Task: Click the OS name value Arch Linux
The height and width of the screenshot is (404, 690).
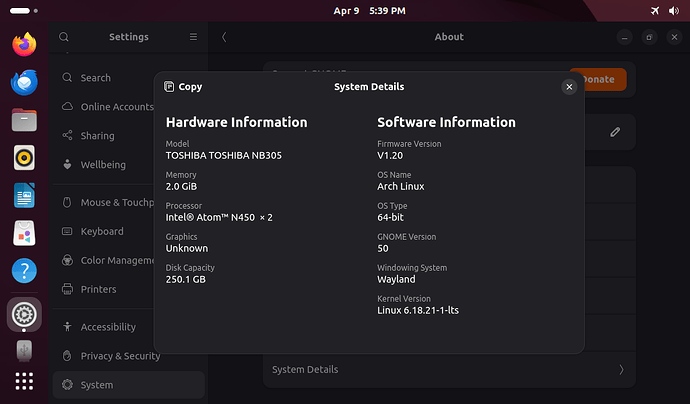Action: click(x=400, y=187)
